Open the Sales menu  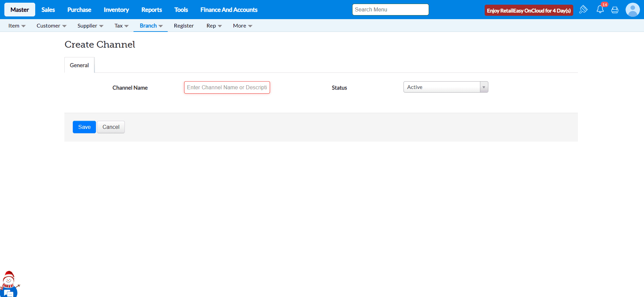pos(48,10)
